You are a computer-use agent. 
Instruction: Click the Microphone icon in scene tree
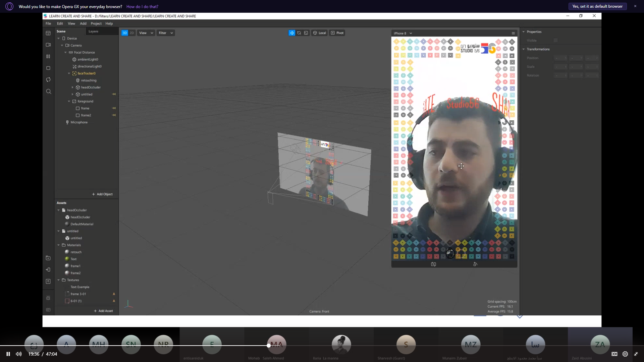point(67,122)
